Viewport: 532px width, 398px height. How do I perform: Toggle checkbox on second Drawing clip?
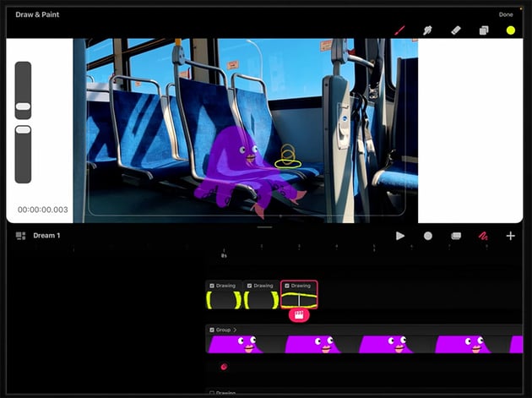249,286
